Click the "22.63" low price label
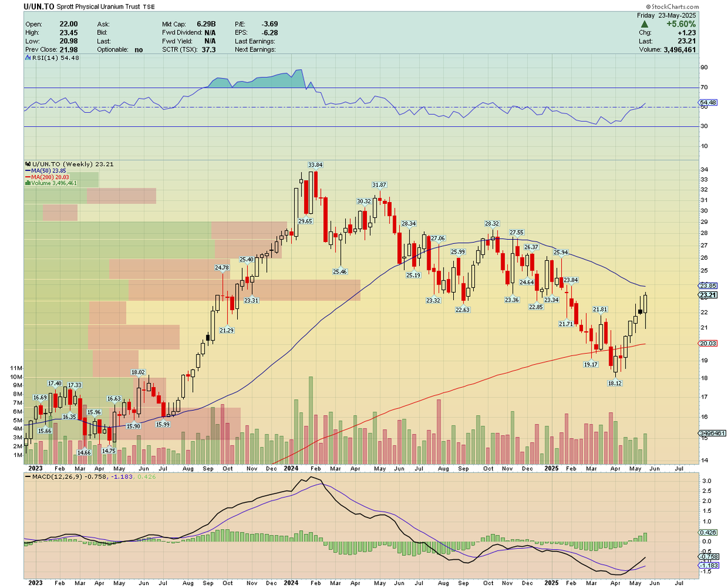The image size is (728, 588). [463, 309]
